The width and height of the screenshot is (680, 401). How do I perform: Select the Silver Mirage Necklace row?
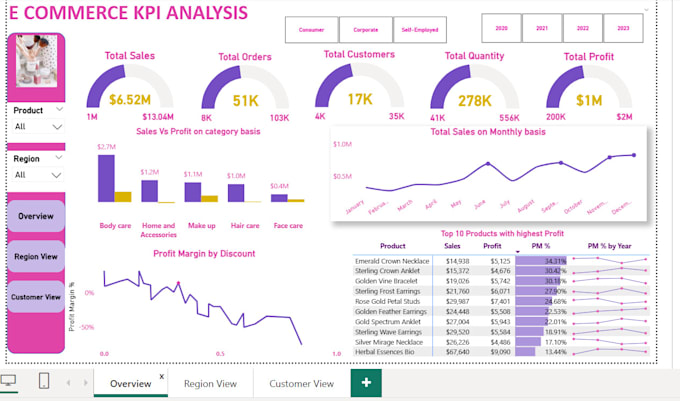click(501, 342)
